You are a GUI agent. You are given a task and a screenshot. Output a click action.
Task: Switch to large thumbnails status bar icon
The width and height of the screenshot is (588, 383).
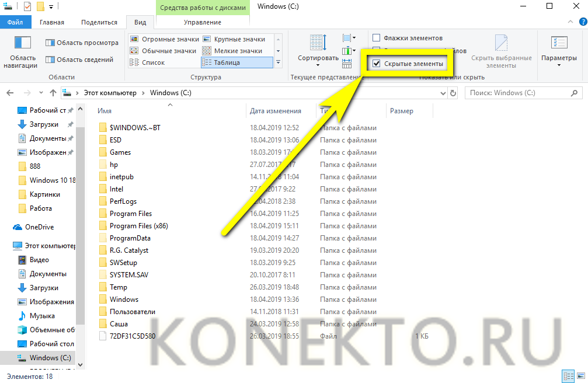tap(581, 376)
